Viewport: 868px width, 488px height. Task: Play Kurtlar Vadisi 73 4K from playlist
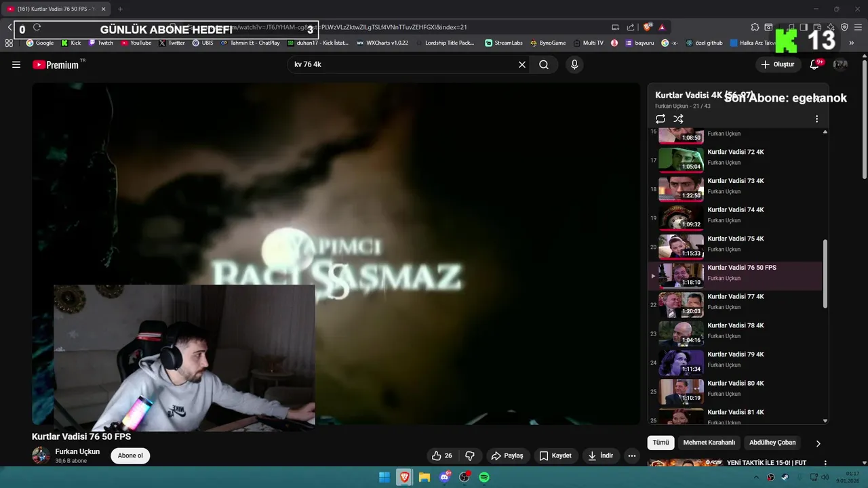(x=736, y=189)
